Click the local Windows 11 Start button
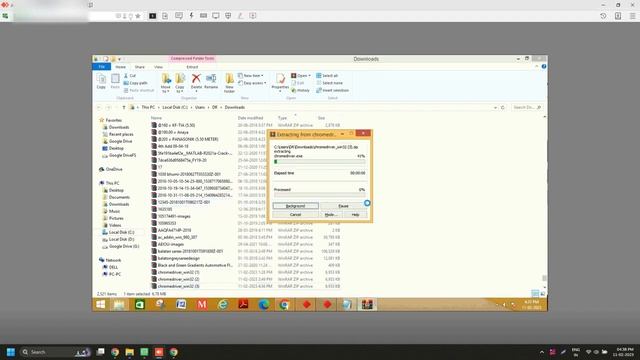The width and height of the screenshot is (640, 360). click(x=11, y=352)
